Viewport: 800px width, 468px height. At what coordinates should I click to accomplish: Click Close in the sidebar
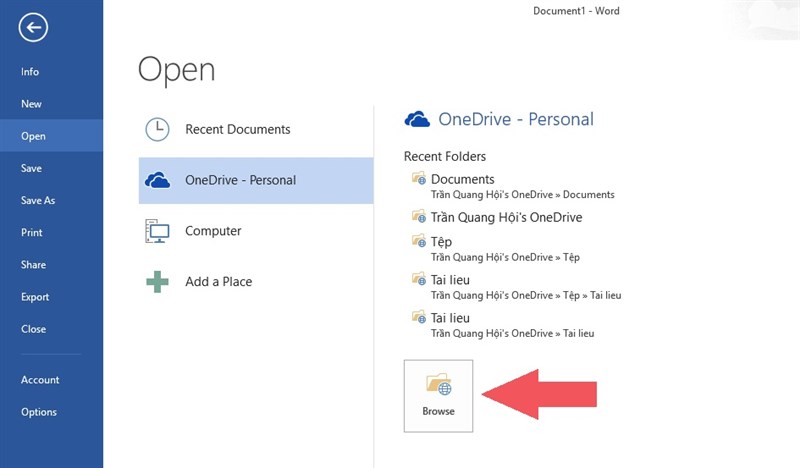(x=33, y=329)
